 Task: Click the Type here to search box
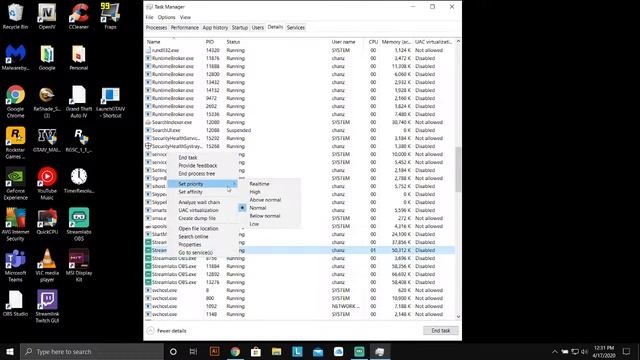[92, 351]
